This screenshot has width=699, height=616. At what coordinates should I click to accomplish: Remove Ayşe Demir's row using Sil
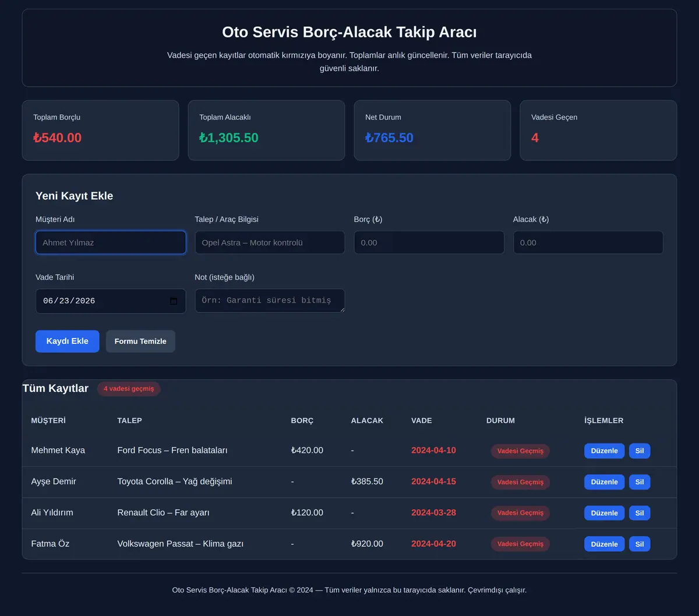coord(640,482)
